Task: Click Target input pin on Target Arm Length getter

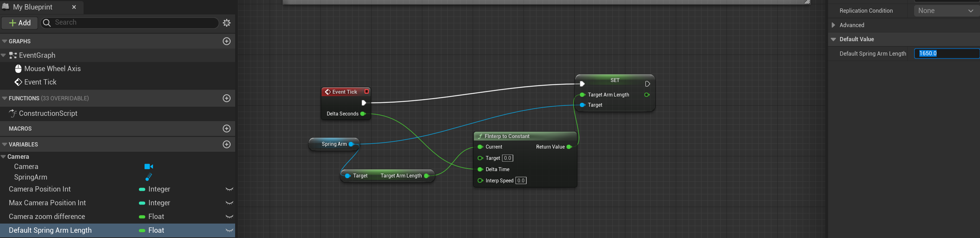Action: pyautogui.click(x=347, y=176)
